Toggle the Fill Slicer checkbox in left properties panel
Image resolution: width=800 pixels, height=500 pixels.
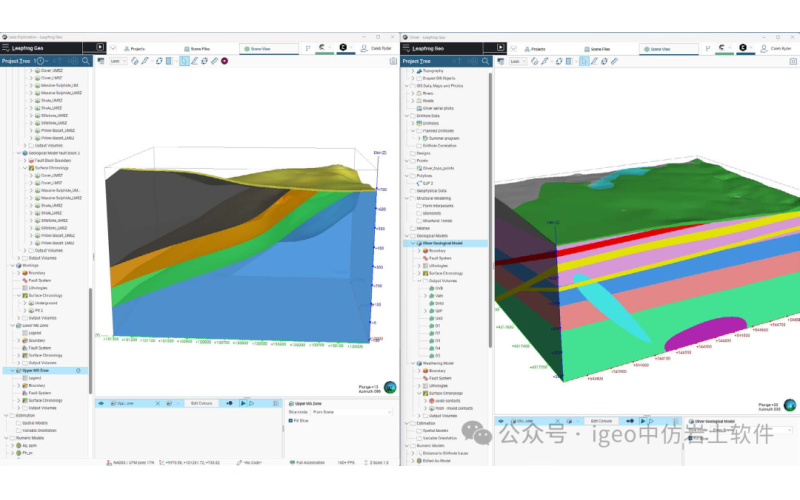click(291, 421)
